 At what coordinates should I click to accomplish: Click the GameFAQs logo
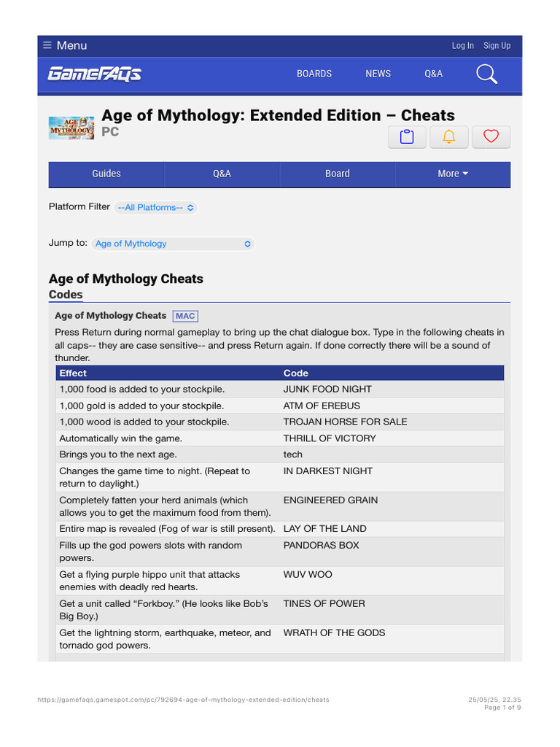point(95,74)
